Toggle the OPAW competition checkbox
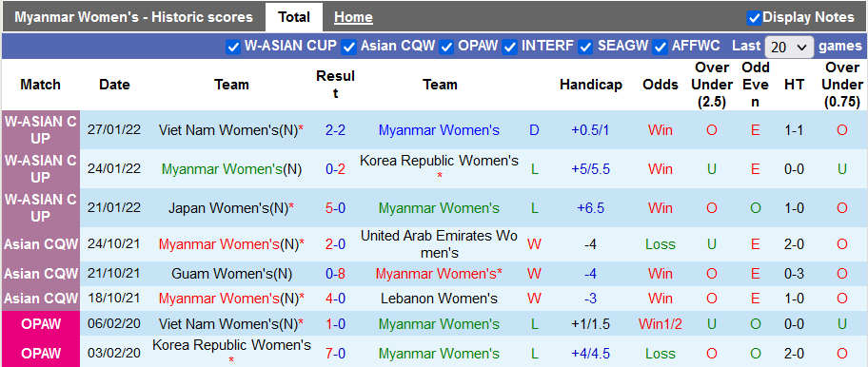This screenshot has height=367, width=868. (446, 47)
